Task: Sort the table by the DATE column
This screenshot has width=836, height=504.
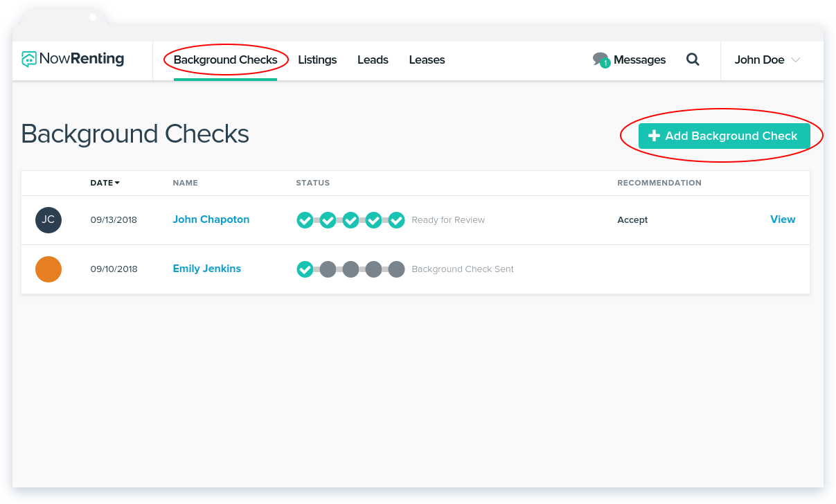Action: (x=105, y=183)
